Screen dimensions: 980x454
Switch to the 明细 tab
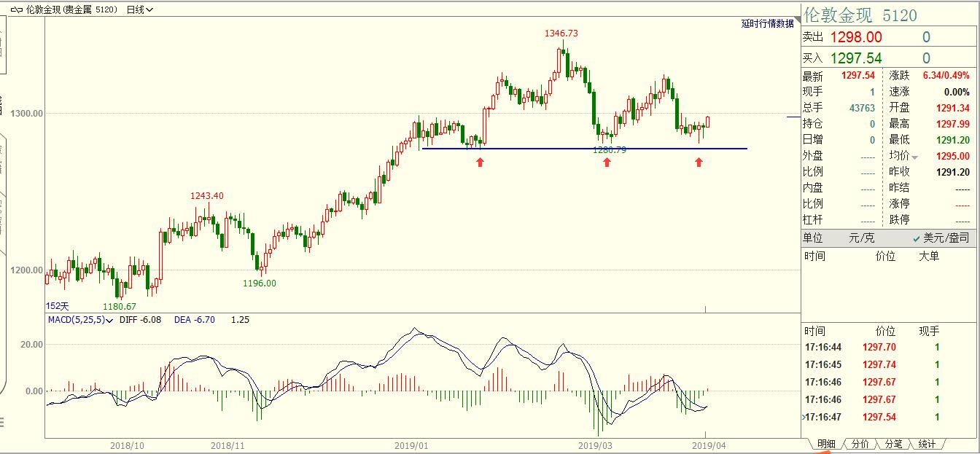click(825, 444)
